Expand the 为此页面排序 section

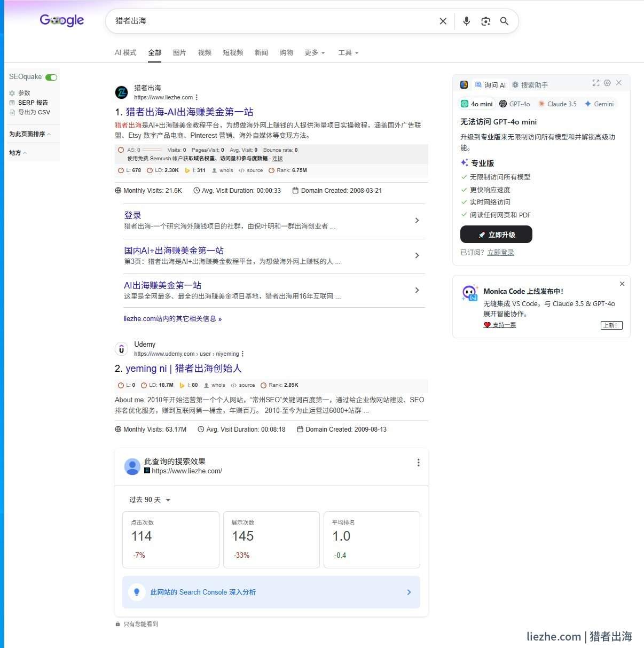tap(30, 134)
